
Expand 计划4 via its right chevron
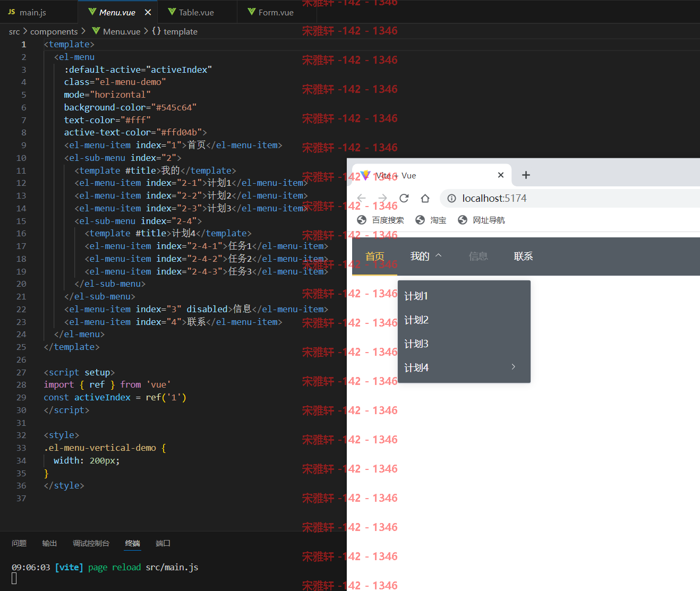coord(513,367)
